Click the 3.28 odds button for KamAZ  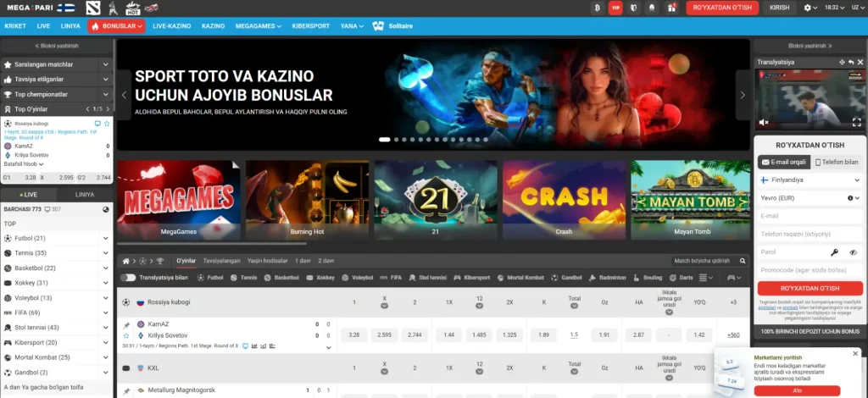point(355,335)
